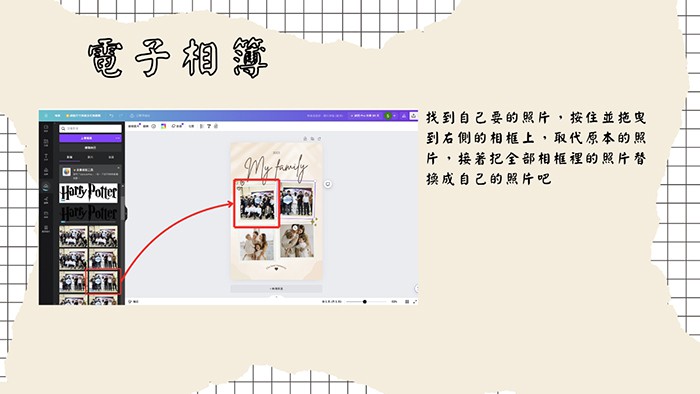Close the notification banner in uploads panel
Image resolution: width=700 pixels, height=394 pixels.
(x=118, y=168)
